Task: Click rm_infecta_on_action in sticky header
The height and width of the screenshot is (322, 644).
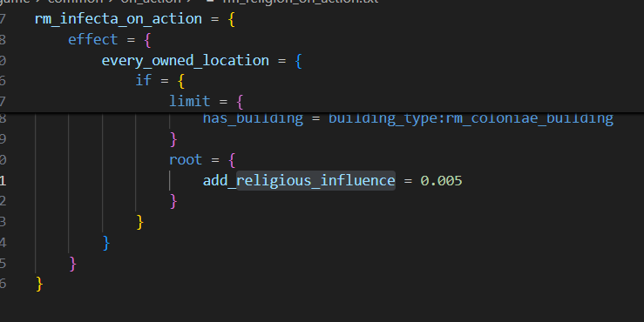Action: (x=119, y=19)
